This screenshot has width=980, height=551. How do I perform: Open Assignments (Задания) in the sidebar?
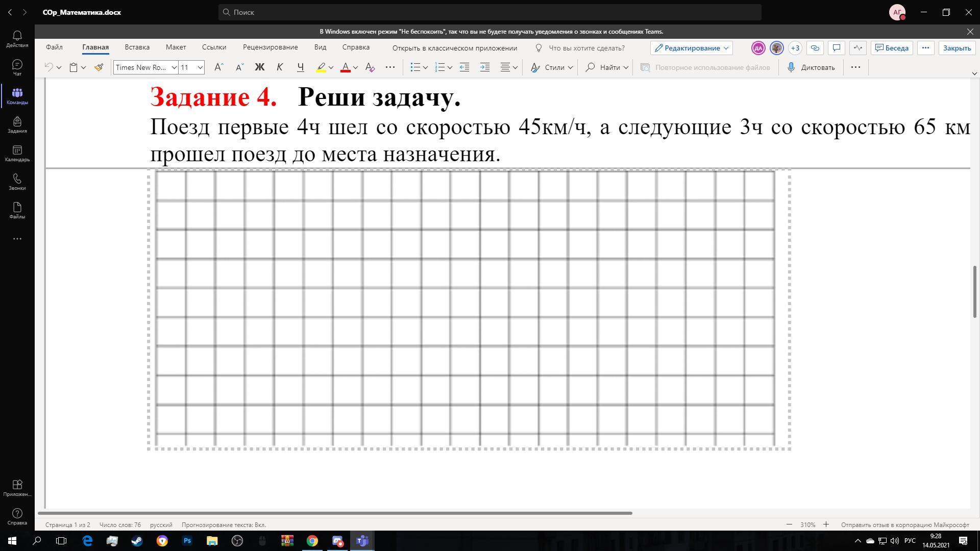pyautogui.click(x=17, y=124)
